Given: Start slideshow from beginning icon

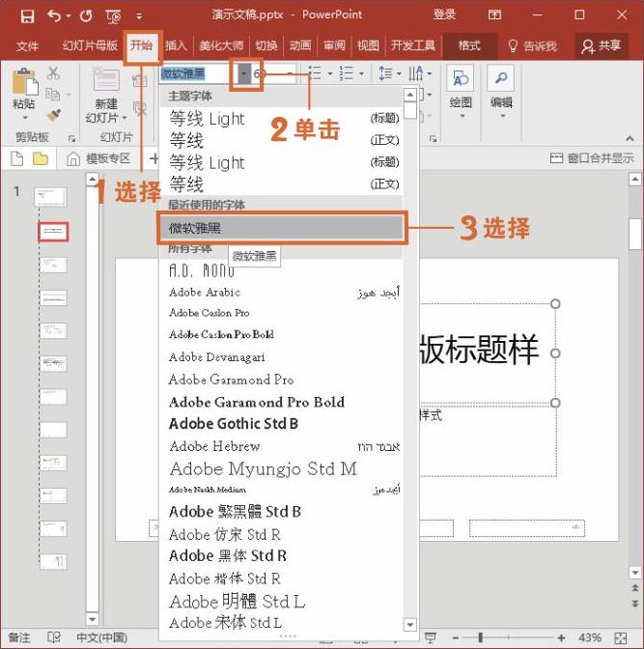Looking at the screenshot, I should (113, 16).
